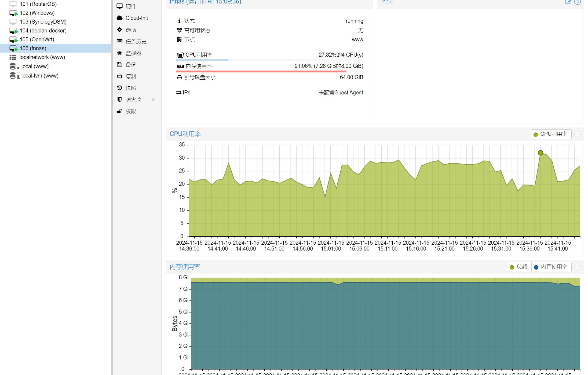Select VM 103 (SynologyDSM) in tree
Image resolution: width=588 pixels, height=375 pixels.
click(x=43, y=22)
